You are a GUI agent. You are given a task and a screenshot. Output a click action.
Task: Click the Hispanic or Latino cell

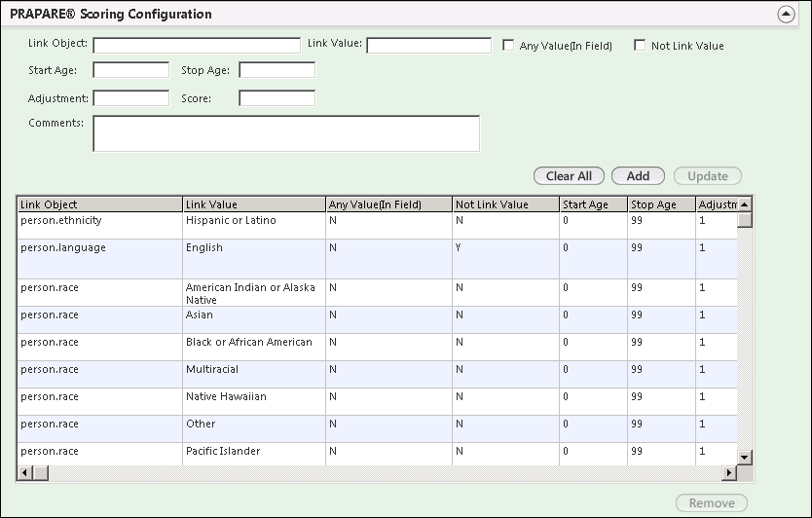click(254, 225)
